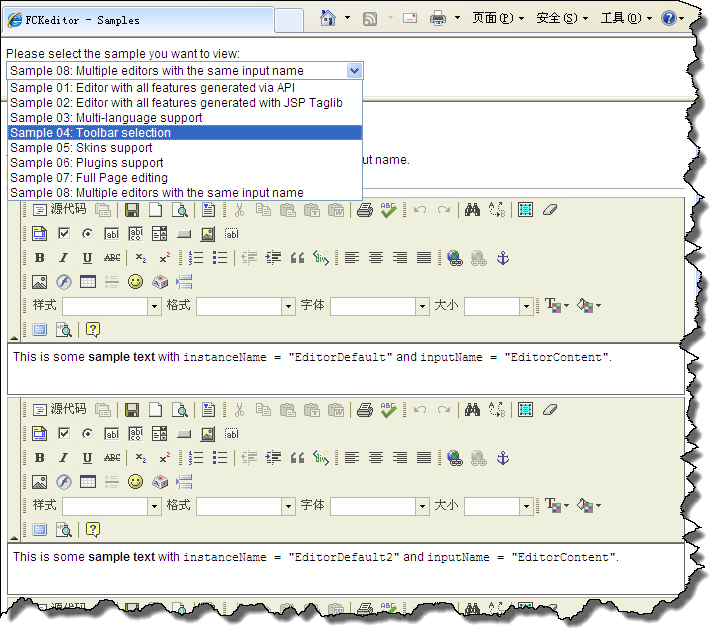The height and width of the screenshot is (643, 725).
Task: Insert numbered list in first editor
Action: pyautogui.click(x=196, y=258)
